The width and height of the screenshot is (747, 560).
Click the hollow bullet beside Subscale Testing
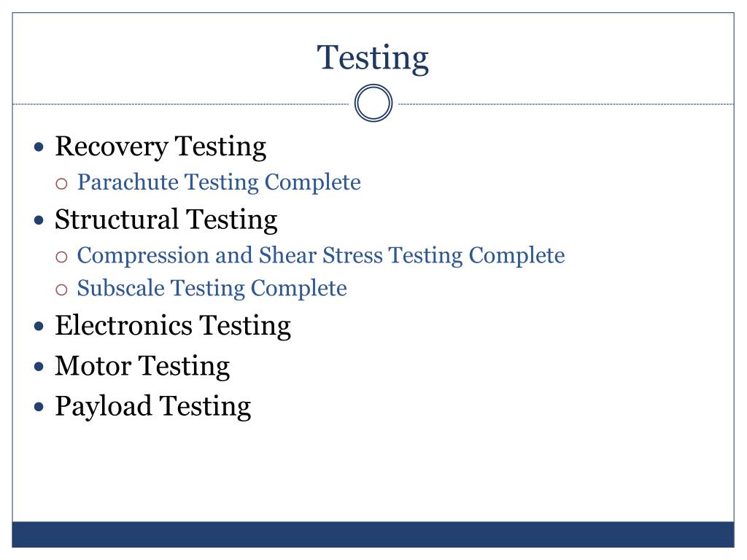[x=62, y=289]
